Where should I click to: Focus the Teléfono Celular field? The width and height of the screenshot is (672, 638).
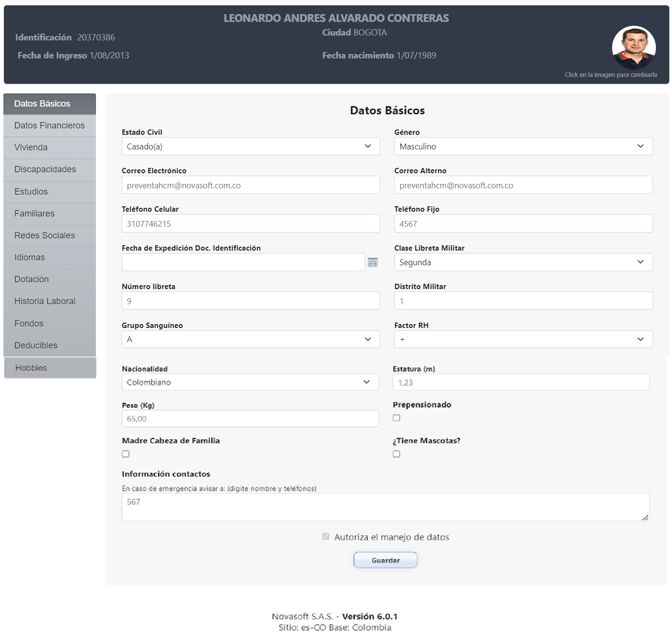tap(250, 224)
